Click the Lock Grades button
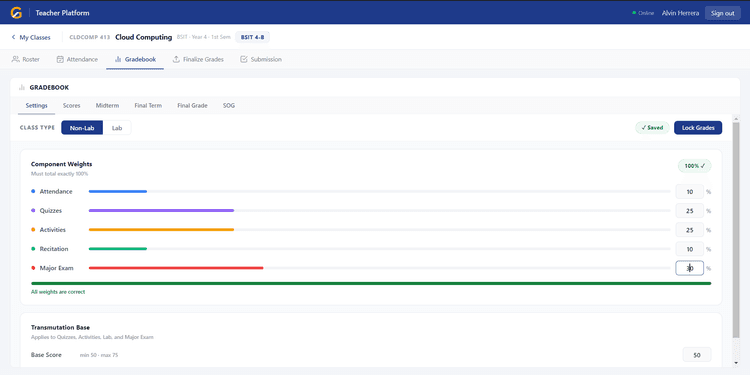The height and width of the screenshot is (375, 750). coord(698,128)
